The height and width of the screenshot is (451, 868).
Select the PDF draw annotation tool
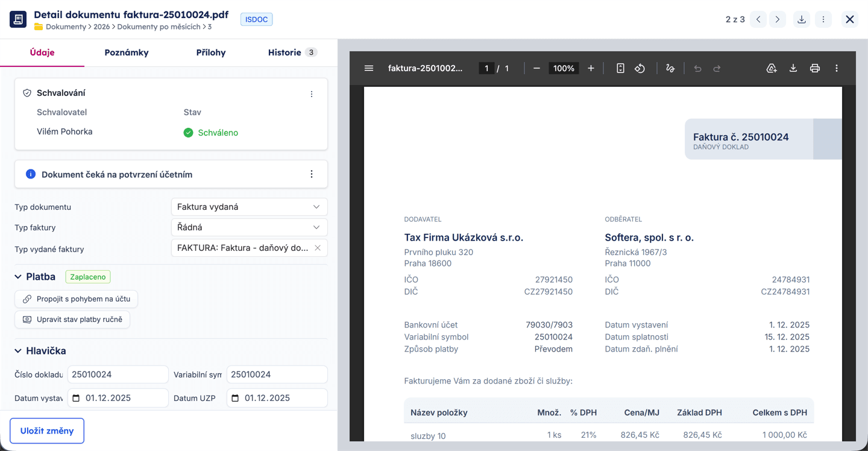(670, 69)
